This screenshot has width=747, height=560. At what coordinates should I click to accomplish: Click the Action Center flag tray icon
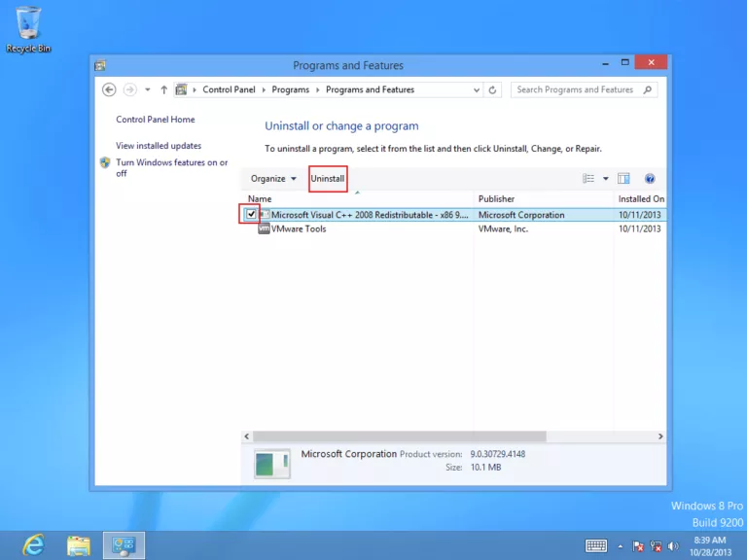coord(638,546)
